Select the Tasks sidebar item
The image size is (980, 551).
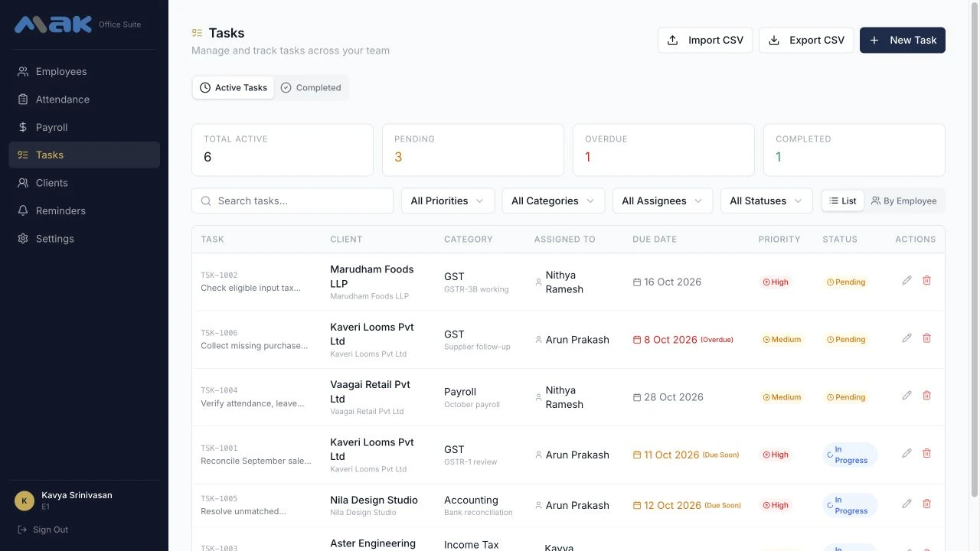(x=84, y=155)
